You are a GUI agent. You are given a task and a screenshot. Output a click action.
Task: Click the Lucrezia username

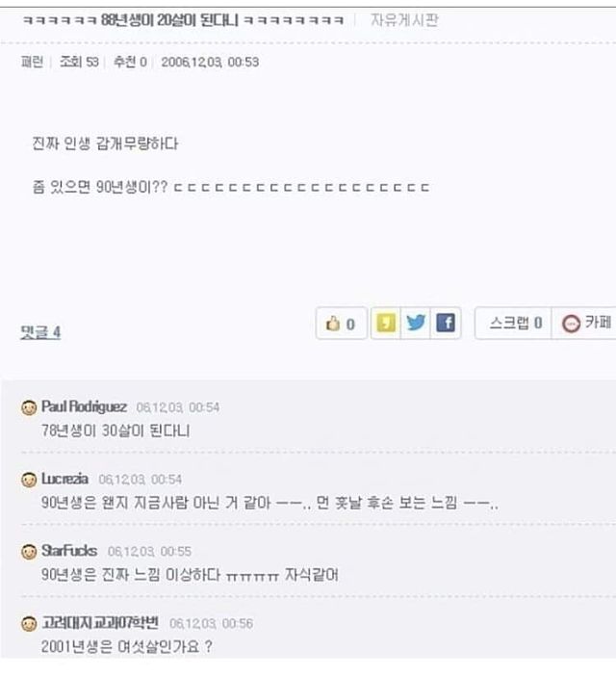[x=64, y=479]
